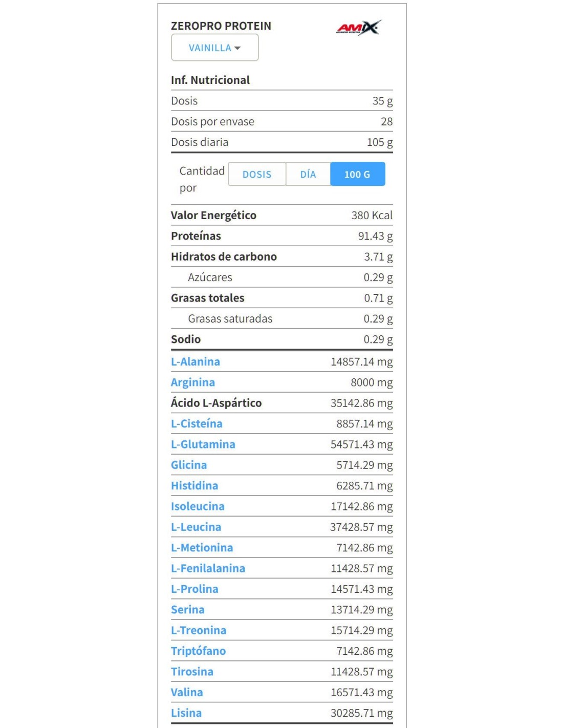Follow the L-Cisteína link
Screen dimensions: 563x728
(197, 423)
